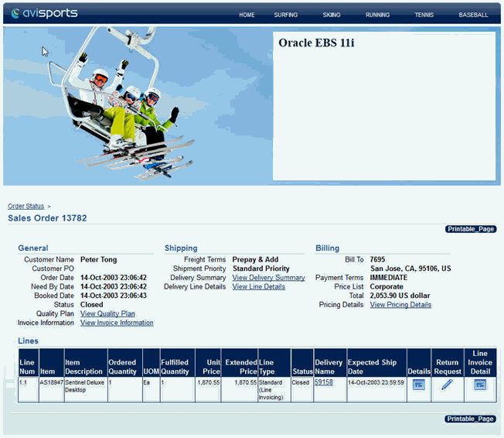This screenshot has height=438, width=504.
Task: Open the View Quality Plan link
Action: click(x=107, y=313)
